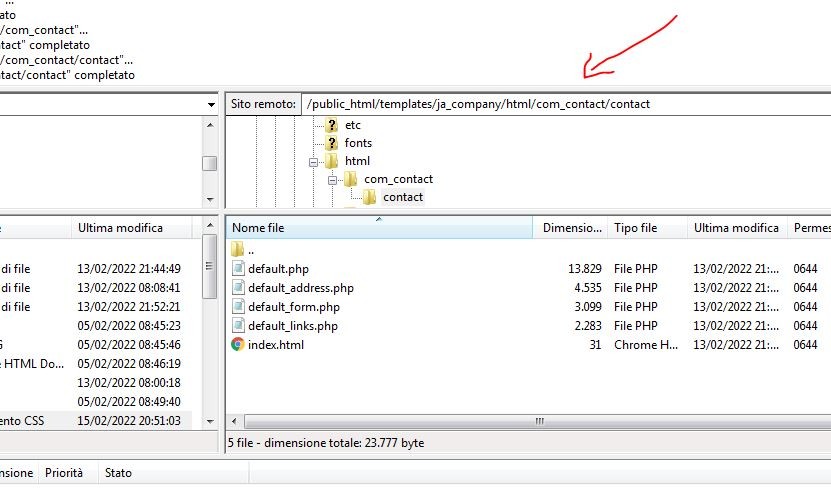
Task: Click the default_form.php file icon
Action: 238,307
